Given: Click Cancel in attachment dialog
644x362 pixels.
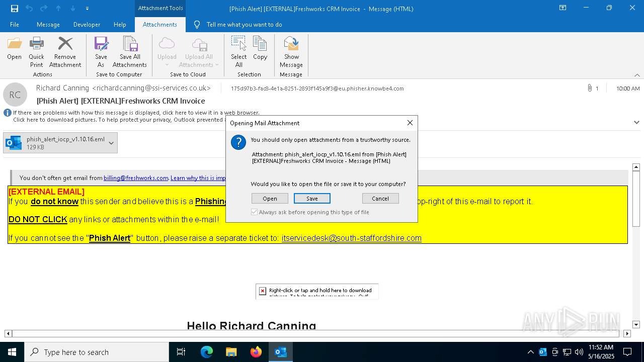Looking at the screenshot, I should [380, 199].
